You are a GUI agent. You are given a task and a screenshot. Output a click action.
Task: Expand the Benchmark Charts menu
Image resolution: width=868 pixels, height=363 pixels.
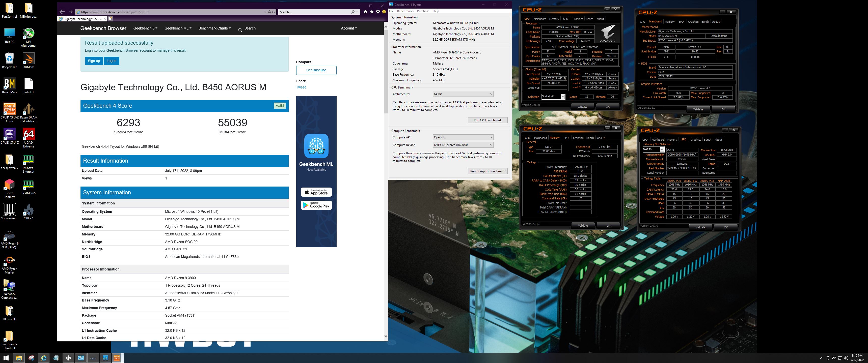coord(215,28)
